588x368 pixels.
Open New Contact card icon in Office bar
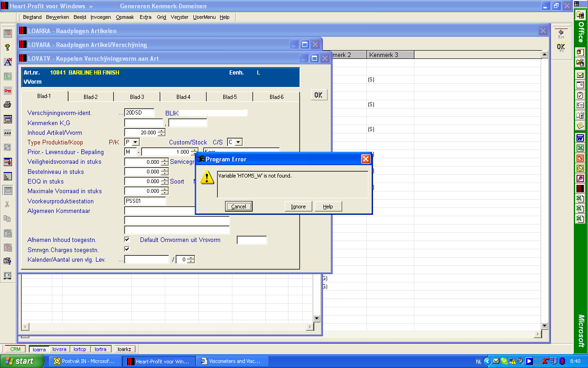580,105
